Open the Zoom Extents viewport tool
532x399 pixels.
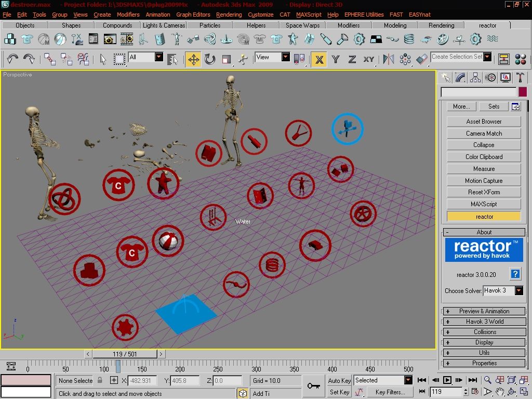click(x=512, y=380)
